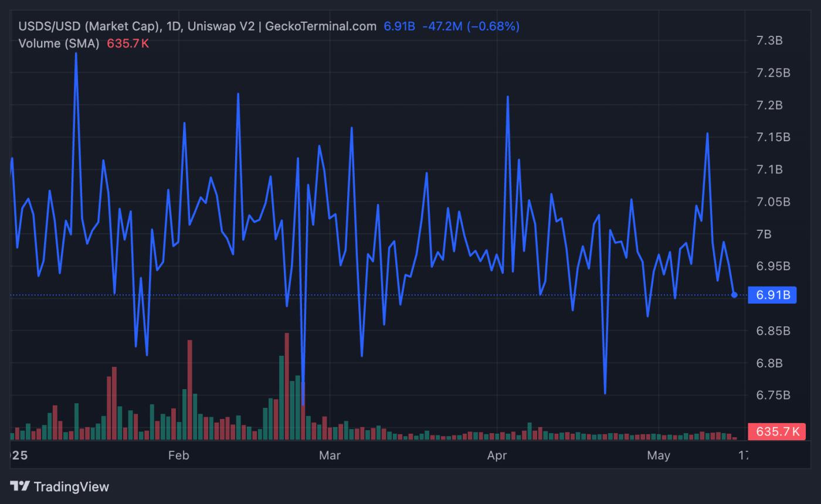The height and width of the screenshot is (504, 821).
Task: Click the late-April lowest dip on line
Action: click(605, 393)
